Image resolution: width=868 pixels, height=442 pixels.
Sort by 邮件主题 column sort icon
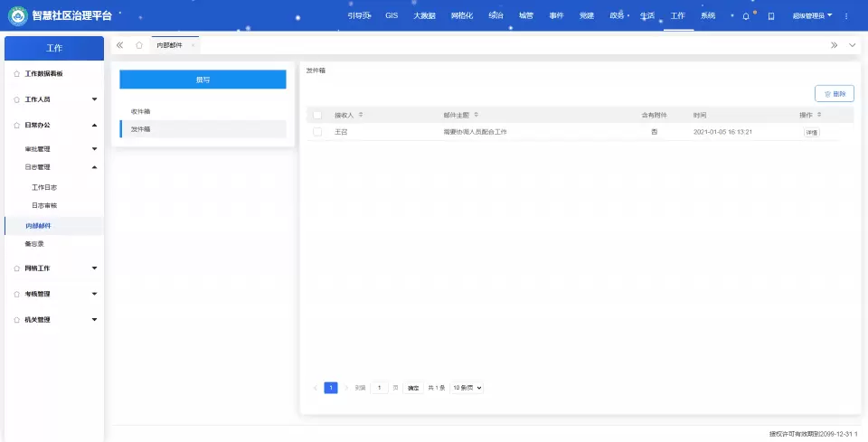[476, 116]
